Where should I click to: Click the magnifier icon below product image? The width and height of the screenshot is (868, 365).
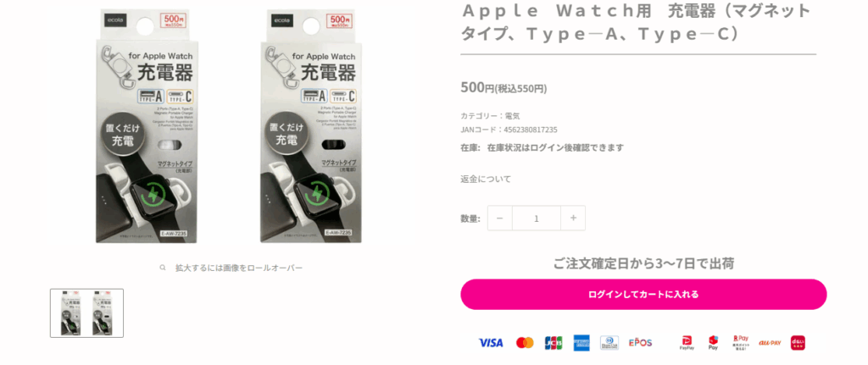point(163,268)
